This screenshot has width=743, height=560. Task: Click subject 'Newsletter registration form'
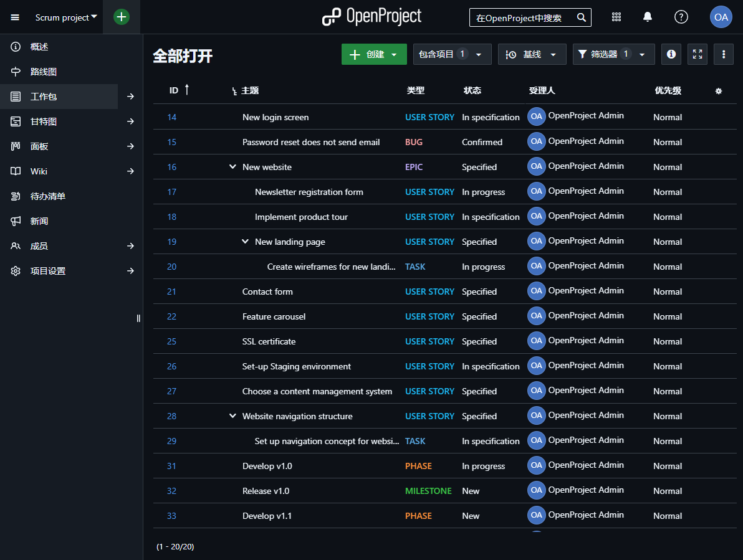pyautogui.click(x=309, y=192)
